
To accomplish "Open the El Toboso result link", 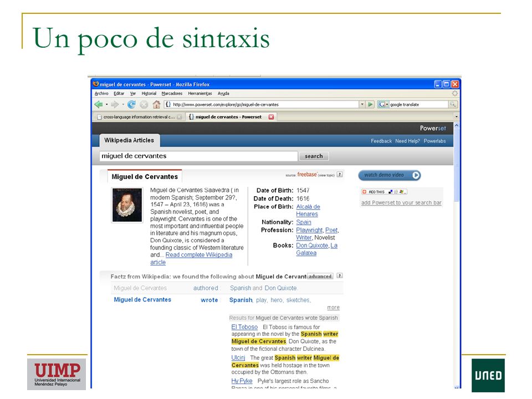I will click(x=244, y=327).
